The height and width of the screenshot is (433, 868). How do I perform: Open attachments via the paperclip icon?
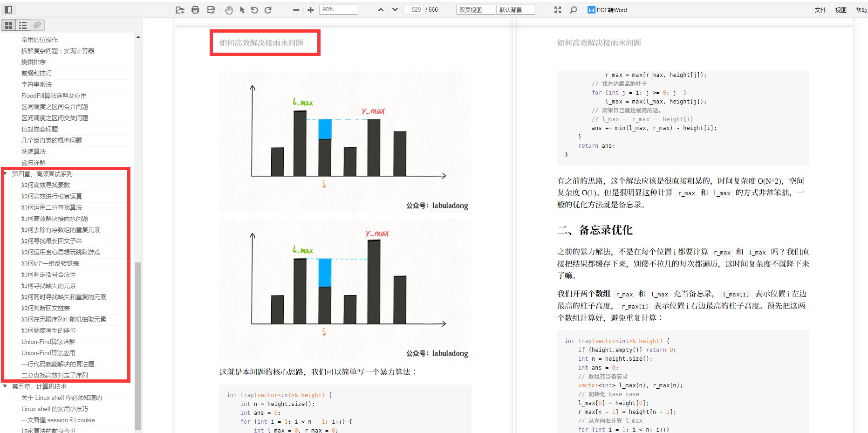click(x=37, y=25)
